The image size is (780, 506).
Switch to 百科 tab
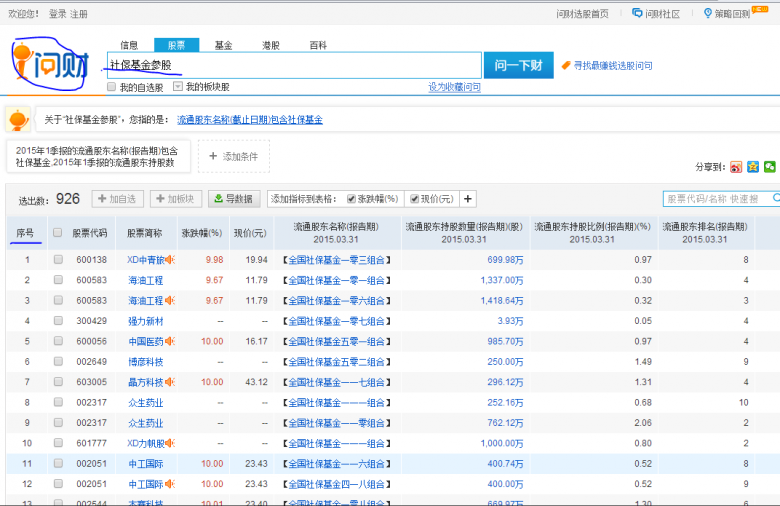click(x=318, y=45)
